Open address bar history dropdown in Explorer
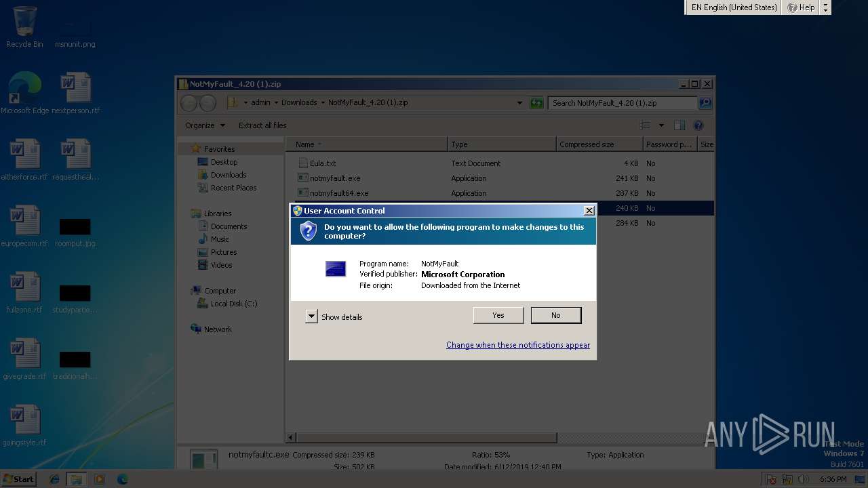The image size is (868, 488). [x=519, y=103]
